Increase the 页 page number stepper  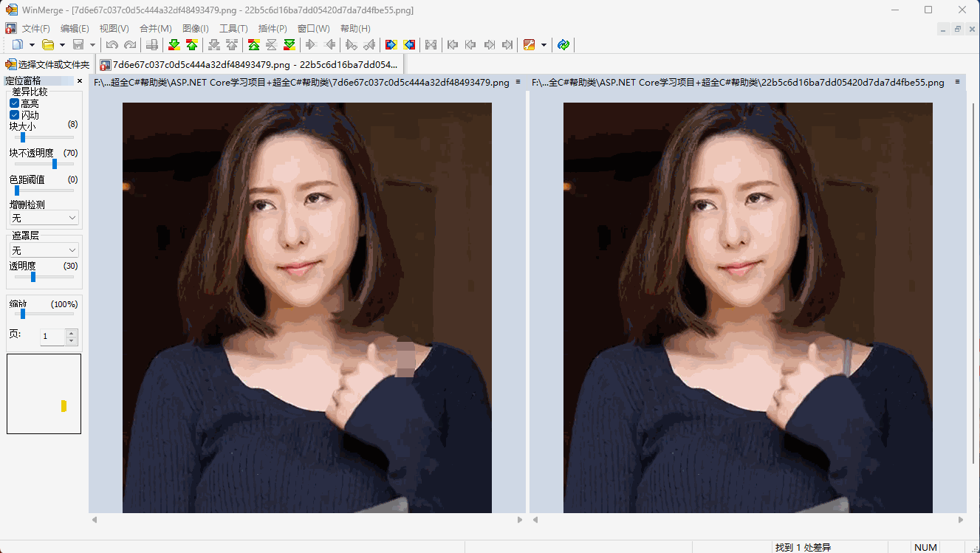point(72,333)
